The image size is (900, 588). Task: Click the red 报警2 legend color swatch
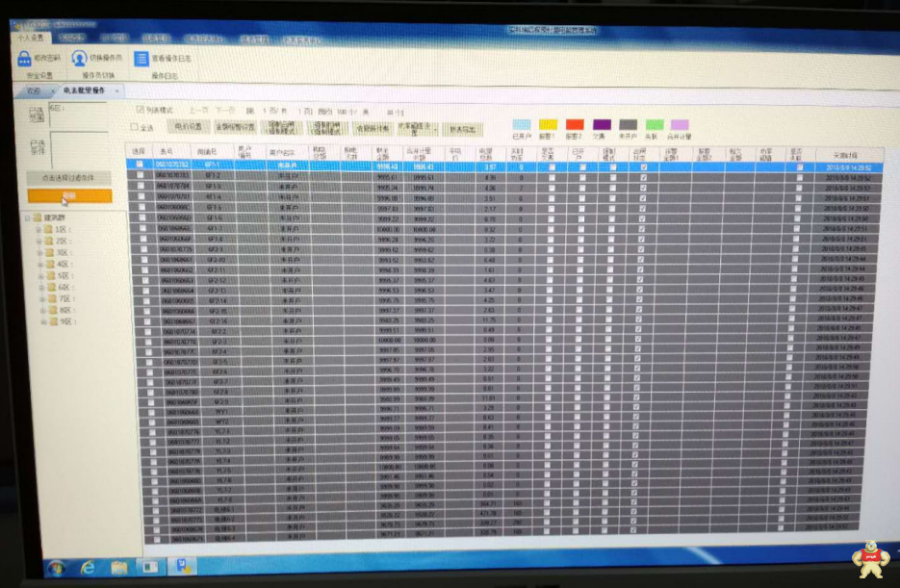point(575,124)
